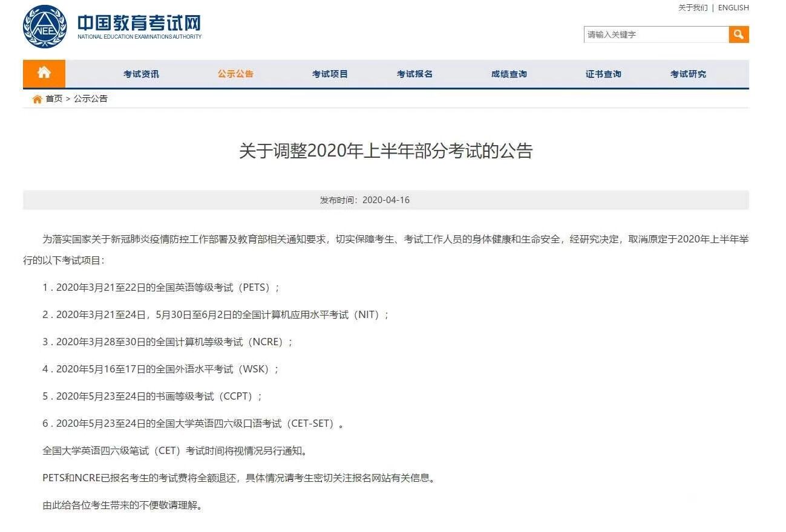Click the publish date 发布时间：2020-04-16

point(365,200)
